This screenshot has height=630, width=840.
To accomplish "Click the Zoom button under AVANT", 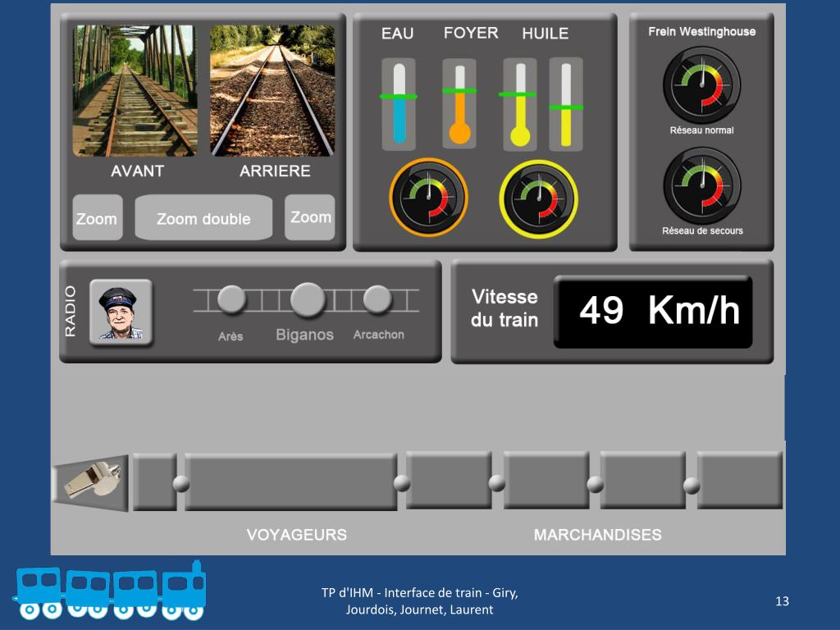I will pyautogui.click(x=98, y=217).
